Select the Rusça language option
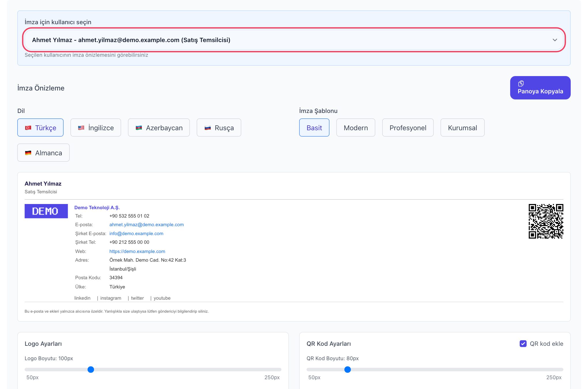The height and width of the screenshot is (389, 588). 219,128
